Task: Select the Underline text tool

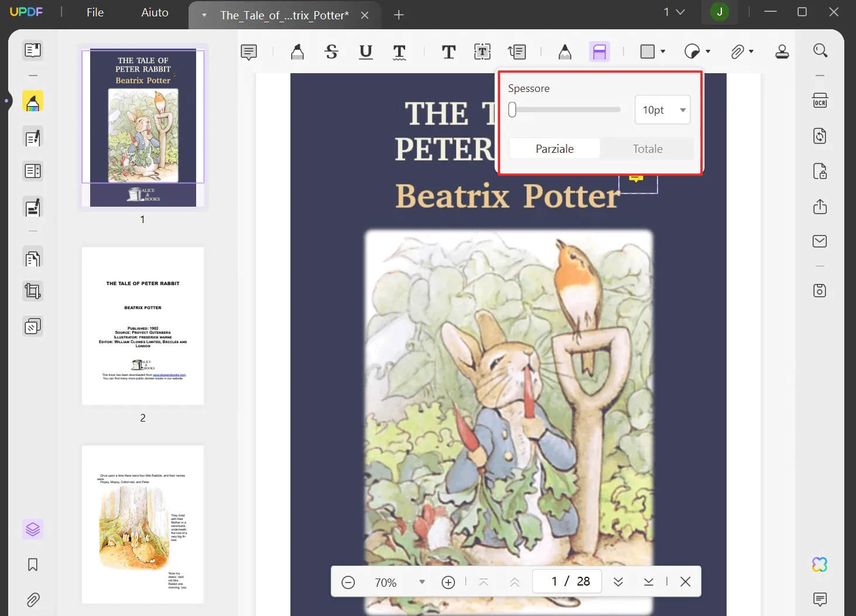Action: point(365,52)
